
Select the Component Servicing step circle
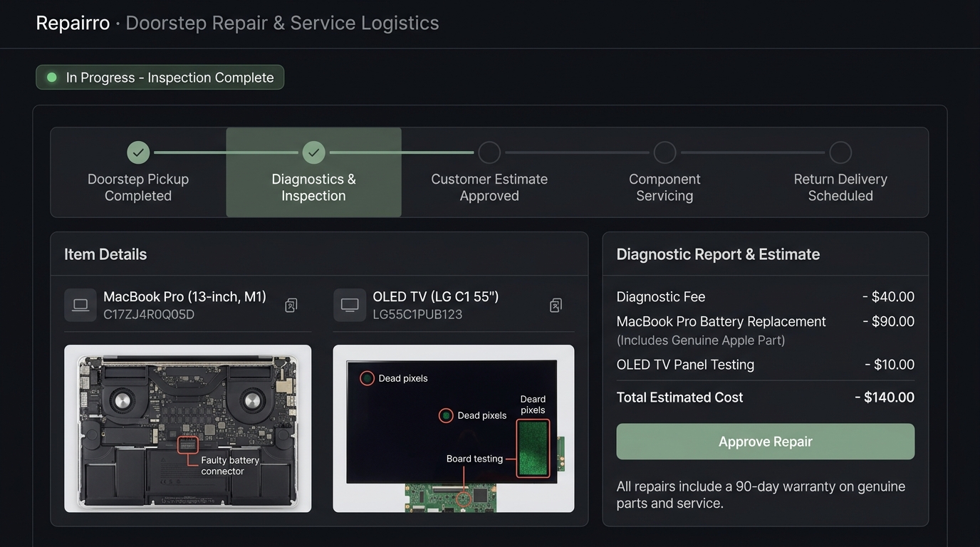[664, 152]
